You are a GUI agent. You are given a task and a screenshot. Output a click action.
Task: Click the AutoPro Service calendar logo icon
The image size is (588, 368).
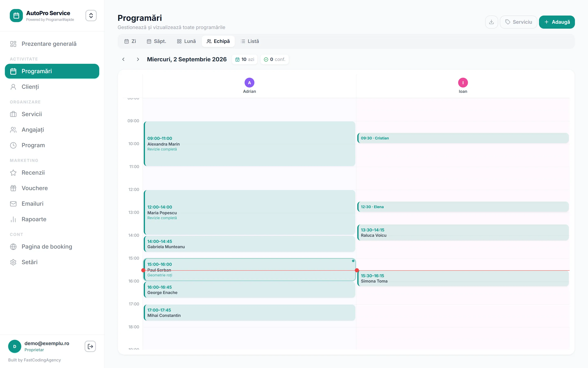(16, 16)
